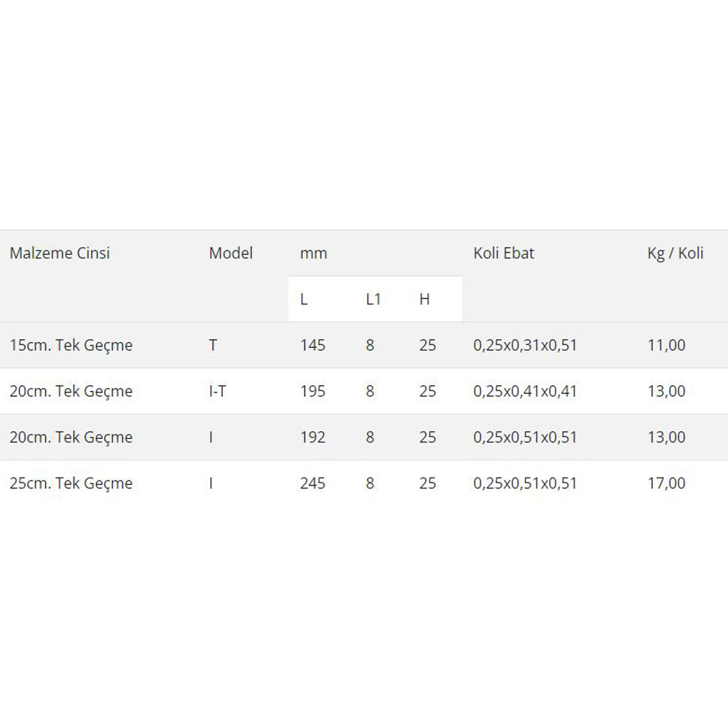728x728 pixels.
Task: Click the Kg / Koli header
Action: [675, 253]
